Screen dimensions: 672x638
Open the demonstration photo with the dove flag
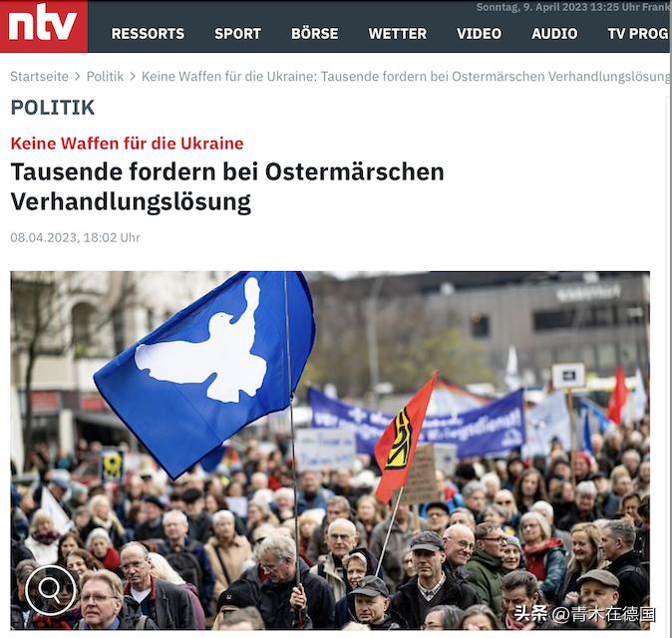330,451
